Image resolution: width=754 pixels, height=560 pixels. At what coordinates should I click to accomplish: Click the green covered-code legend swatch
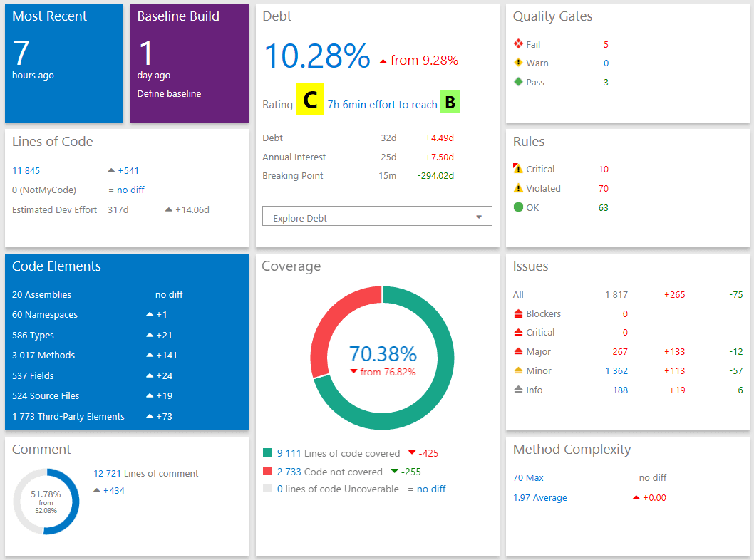[267, 452]
